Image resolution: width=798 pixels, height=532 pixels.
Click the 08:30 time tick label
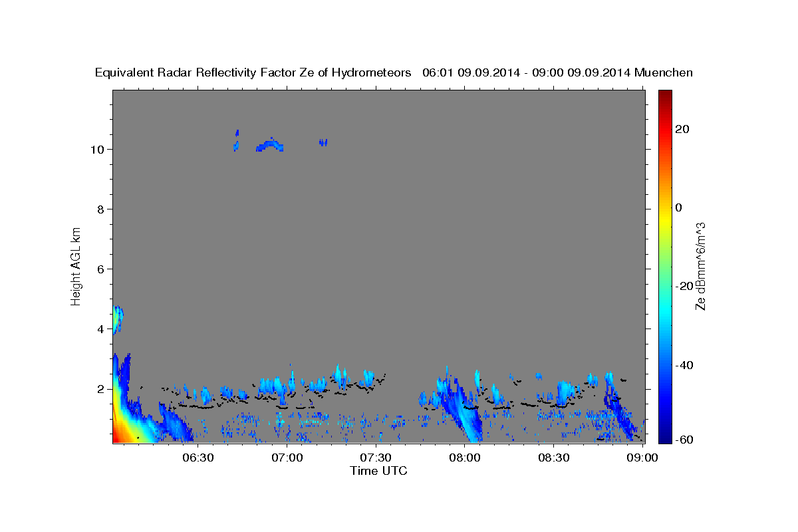tap(553, 458)
